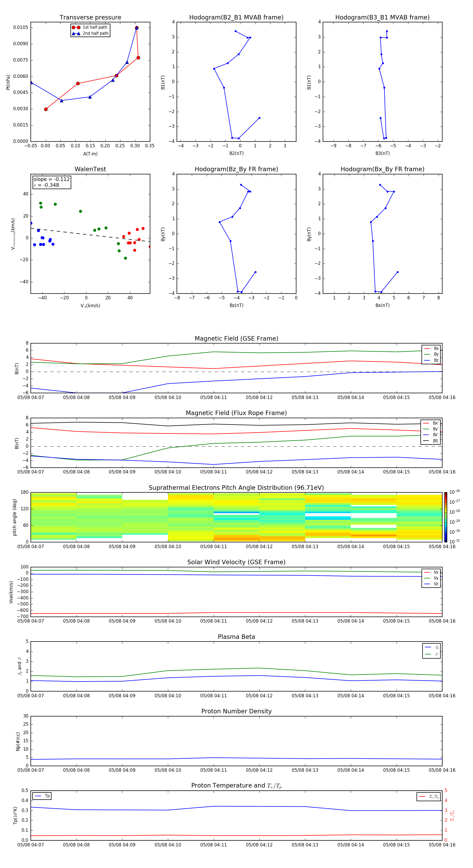The image size is (473, 868).
Task: Click the 'Solar Wind Velocity (GSE Frame)' title
Action: coord(236,562)
